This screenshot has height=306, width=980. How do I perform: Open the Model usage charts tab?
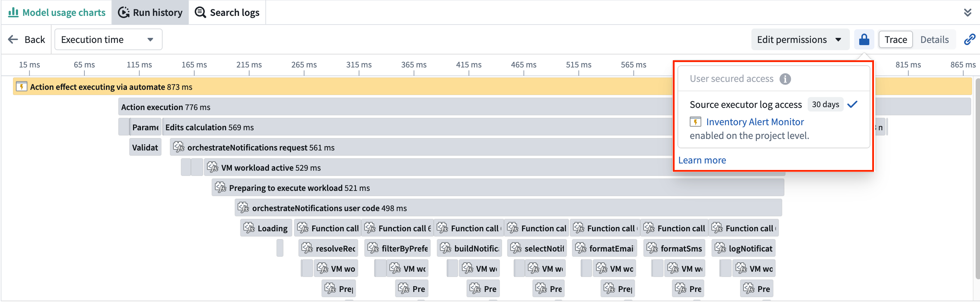tap(57, 13)
